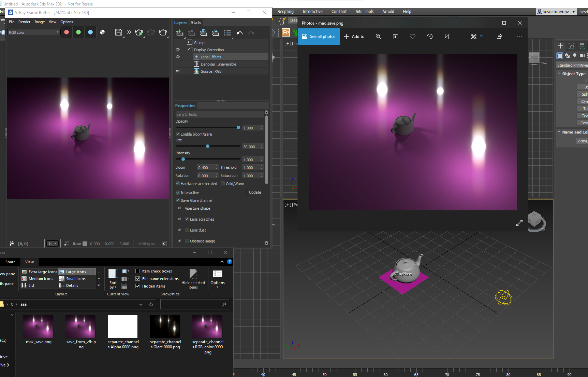Viewport: 588px width, 377px height.
Task: Open the edit tools dropdown arrow in Photos
Action: click(481, 36)
